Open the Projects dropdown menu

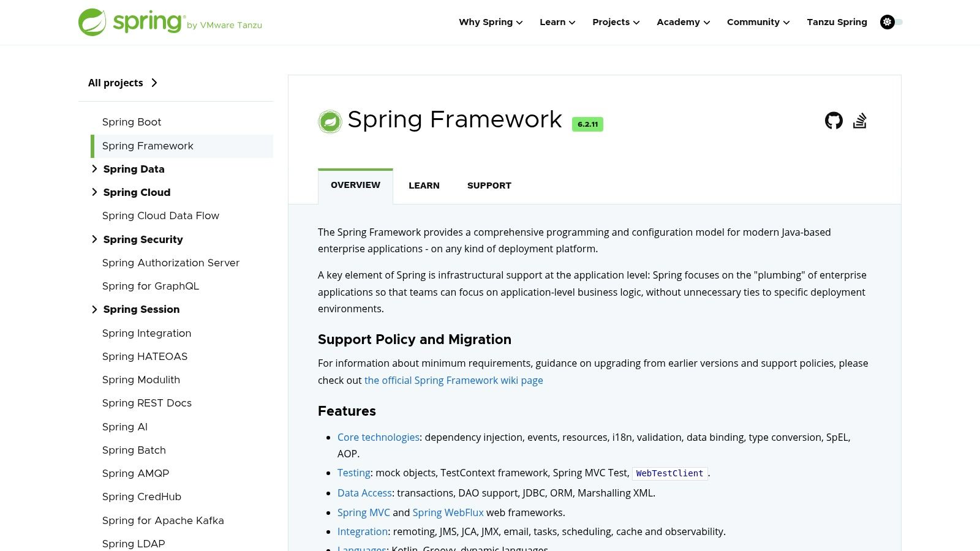pos(616,22)
